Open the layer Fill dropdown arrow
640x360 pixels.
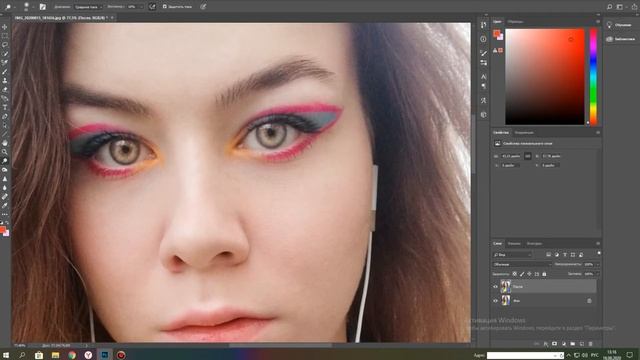(598, 274)
